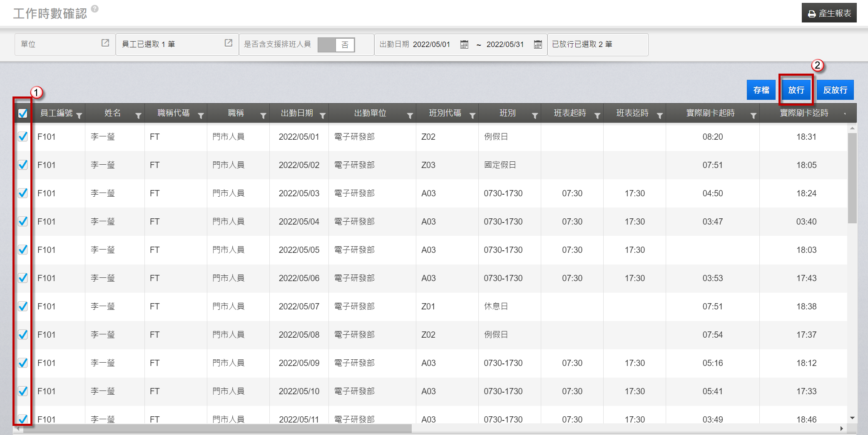Uncheck the select-all header checkbox
868x435 pixels.
pyautogui.click(x=23, y=113)
